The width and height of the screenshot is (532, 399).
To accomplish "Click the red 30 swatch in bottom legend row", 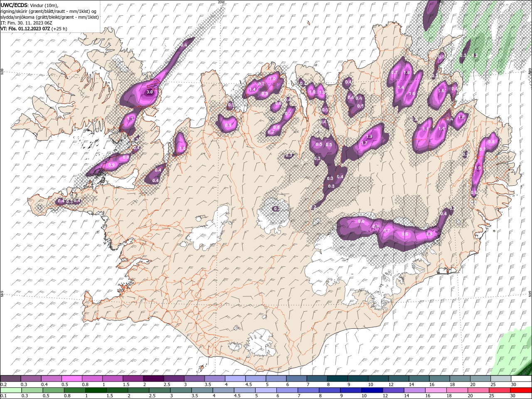I will [x=521, y=390].
